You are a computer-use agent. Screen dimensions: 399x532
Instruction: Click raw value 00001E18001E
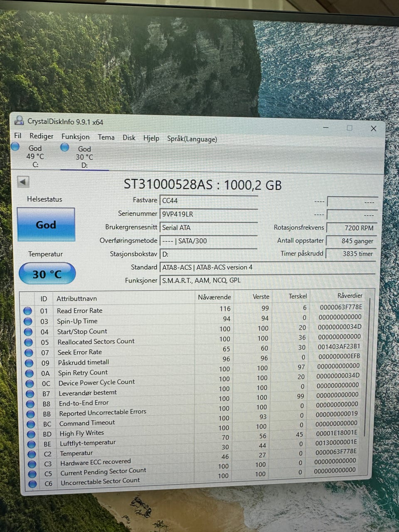(336, 433)
